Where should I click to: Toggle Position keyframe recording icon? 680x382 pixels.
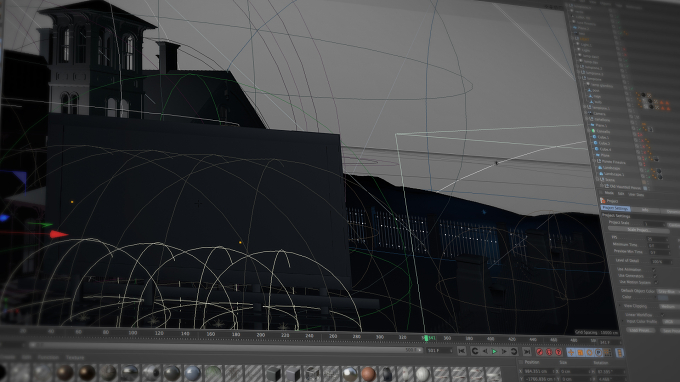571,353
